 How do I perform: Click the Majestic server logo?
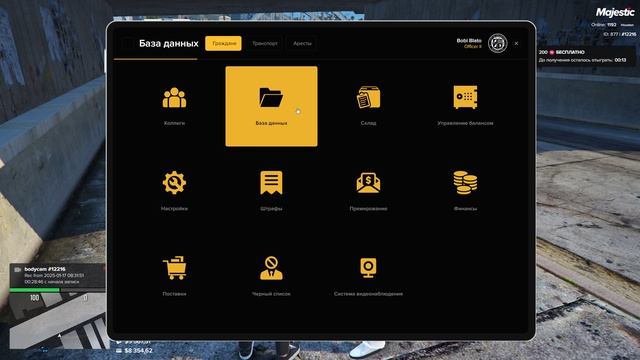615,12
